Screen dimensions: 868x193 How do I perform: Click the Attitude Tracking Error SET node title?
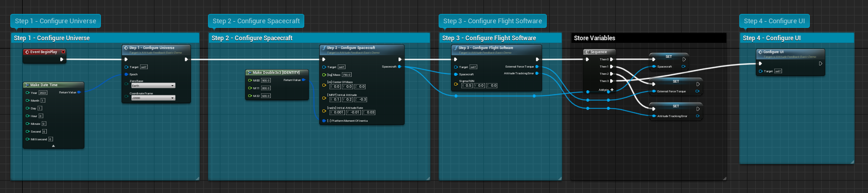675,106
